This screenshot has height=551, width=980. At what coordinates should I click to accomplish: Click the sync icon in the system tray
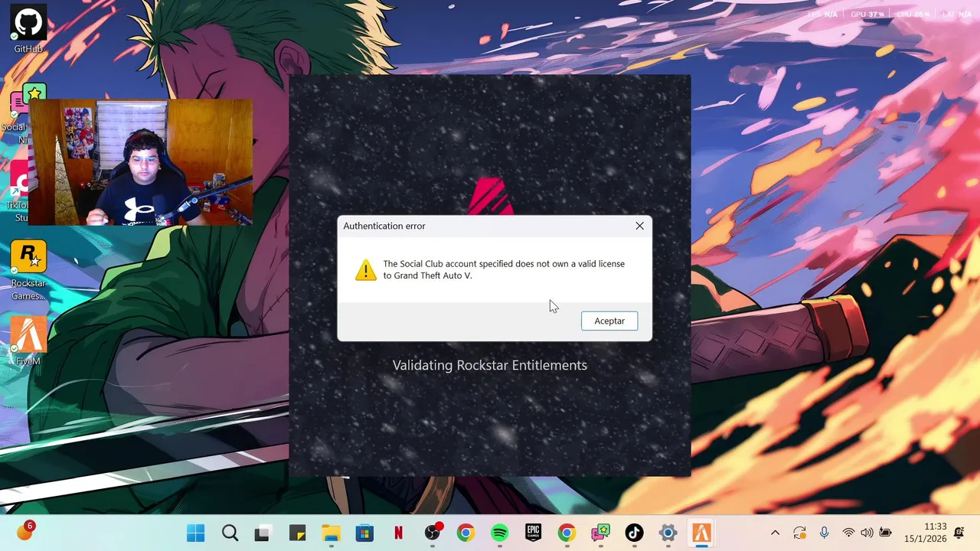tap(799, 533)
